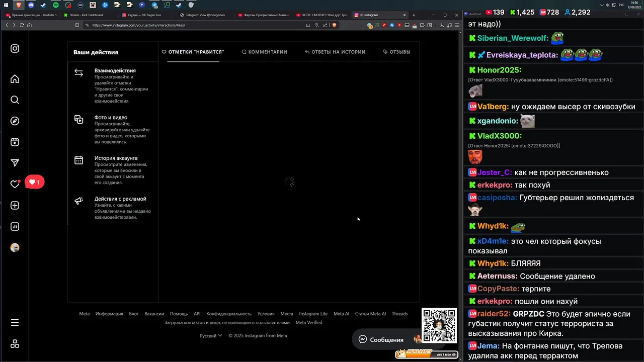
Task: Switch to Отметки "Нравится" tab
Action: [x=193, y=52]
